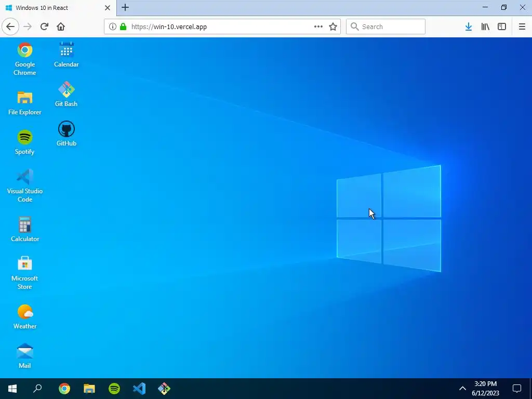Click the address bar URL field

222,26
